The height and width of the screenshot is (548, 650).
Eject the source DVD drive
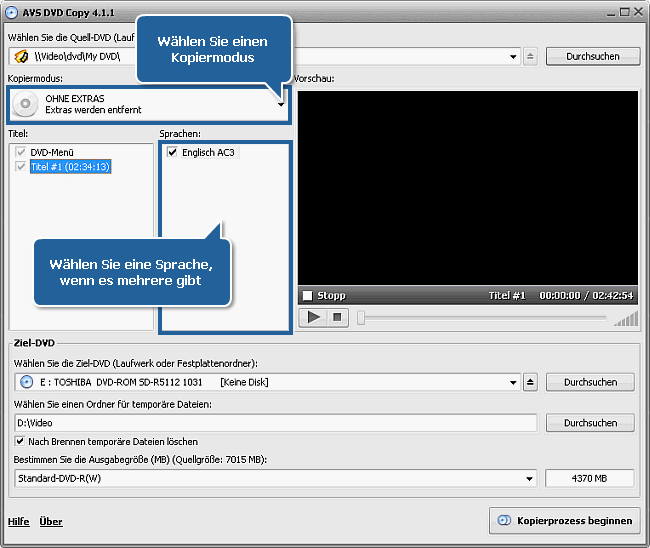(530, 56)
